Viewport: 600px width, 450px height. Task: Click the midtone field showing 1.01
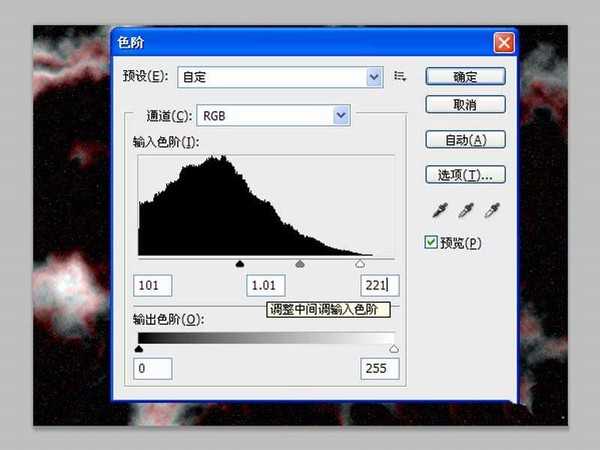coord(265,286)
